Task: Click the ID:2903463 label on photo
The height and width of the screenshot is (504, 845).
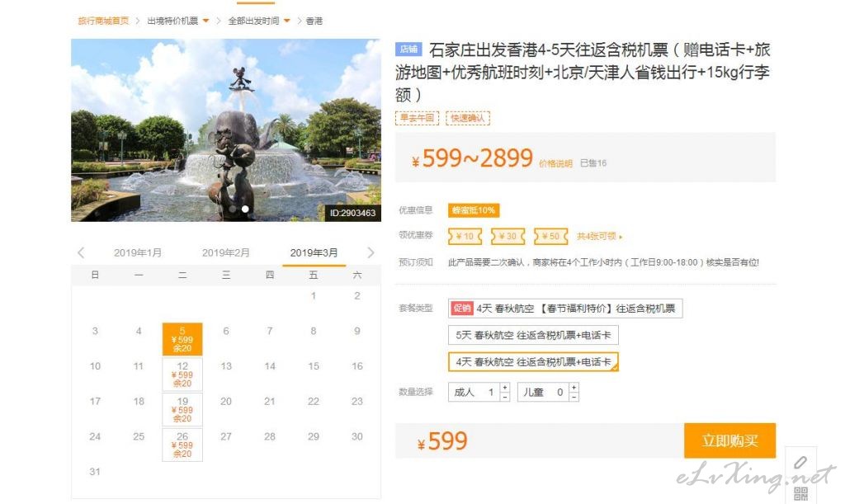Action: coord(353,213)
